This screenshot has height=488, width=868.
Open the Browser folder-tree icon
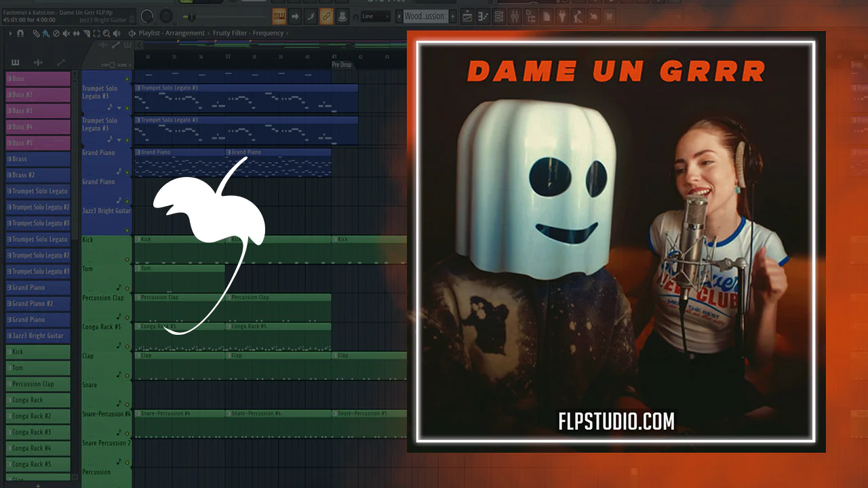530,16
